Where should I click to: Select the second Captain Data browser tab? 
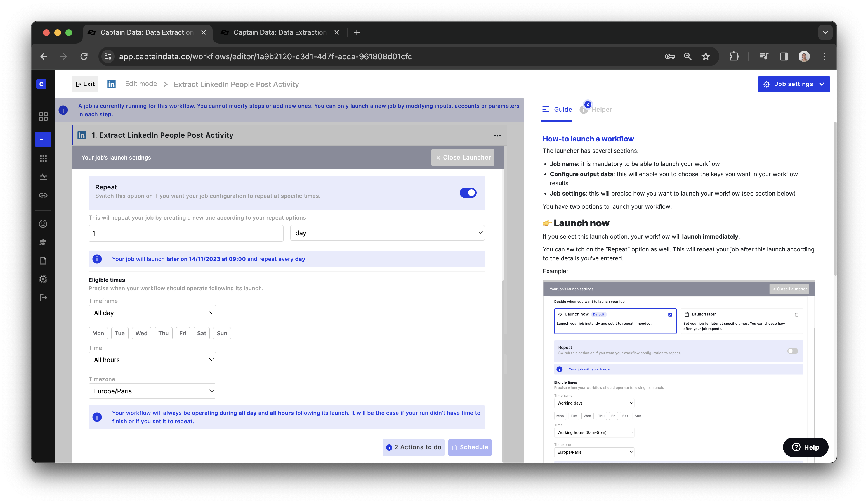(x=279, y=32)
